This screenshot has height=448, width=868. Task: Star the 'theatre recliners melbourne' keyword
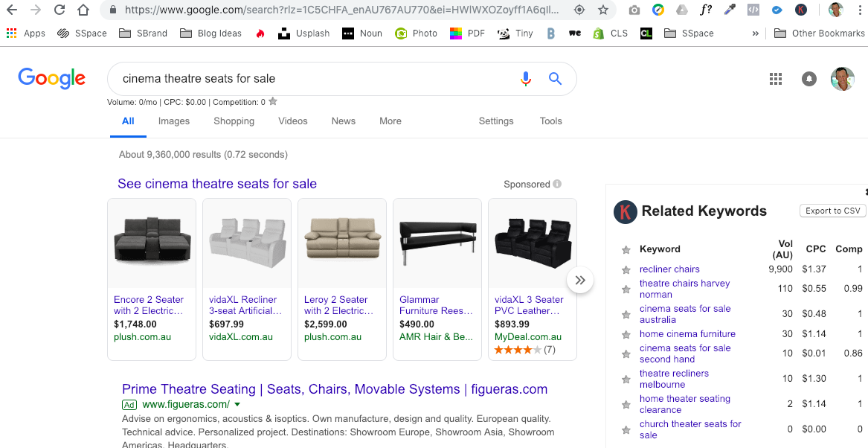pos(626,380)
